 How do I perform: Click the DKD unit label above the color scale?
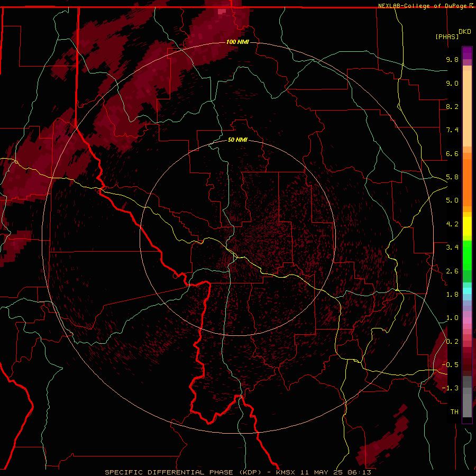[465, 32]
